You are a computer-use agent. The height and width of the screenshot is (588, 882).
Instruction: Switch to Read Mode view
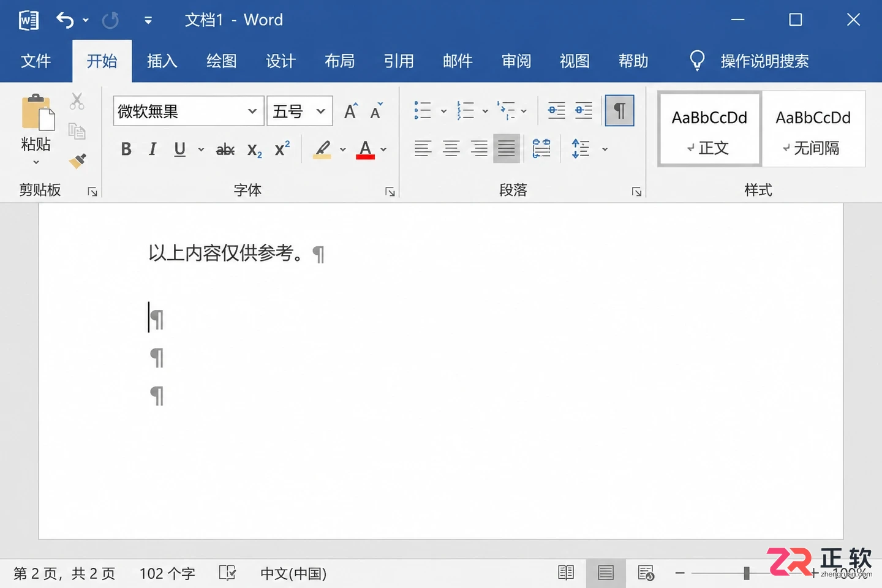(x=566, y=573)
